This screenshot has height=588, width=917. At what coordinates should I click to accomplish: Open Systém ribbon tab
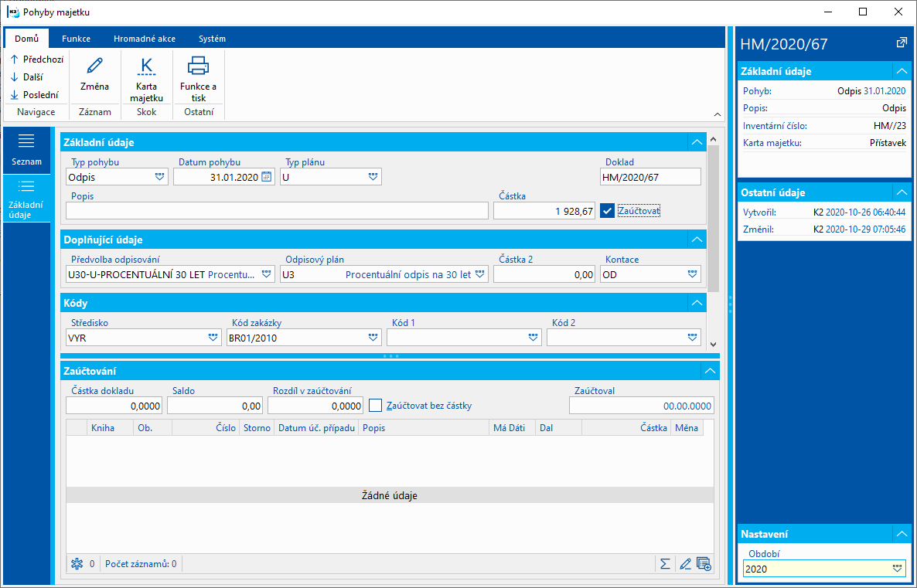(x=212, y=39)
